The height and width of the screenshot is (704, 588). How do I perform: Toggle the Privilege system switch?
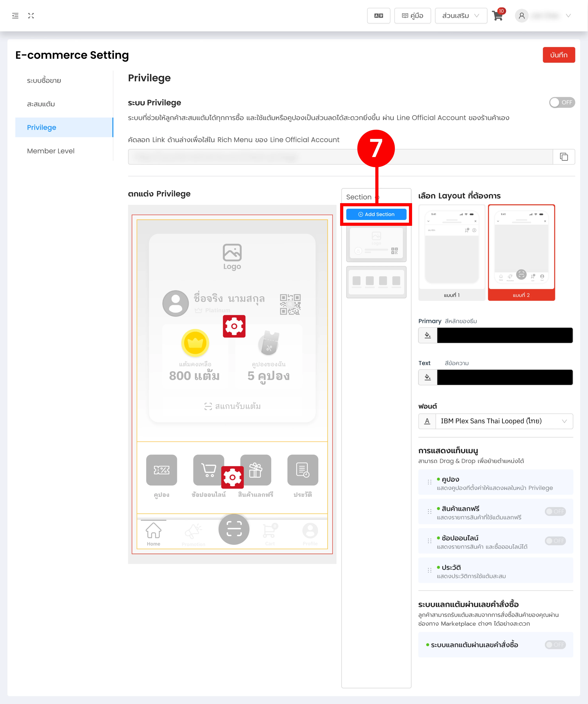[x=562, y=103]
